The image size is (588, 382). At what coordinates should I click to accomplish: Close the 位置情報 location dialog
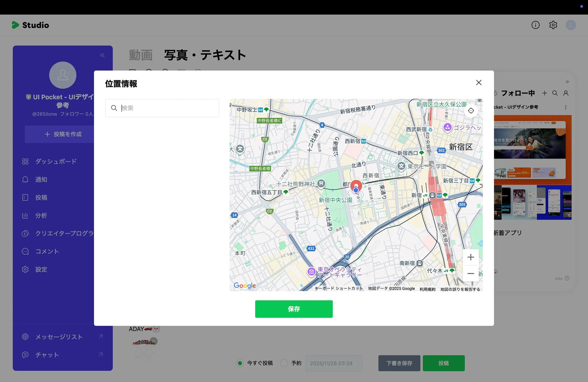[479, 83]
